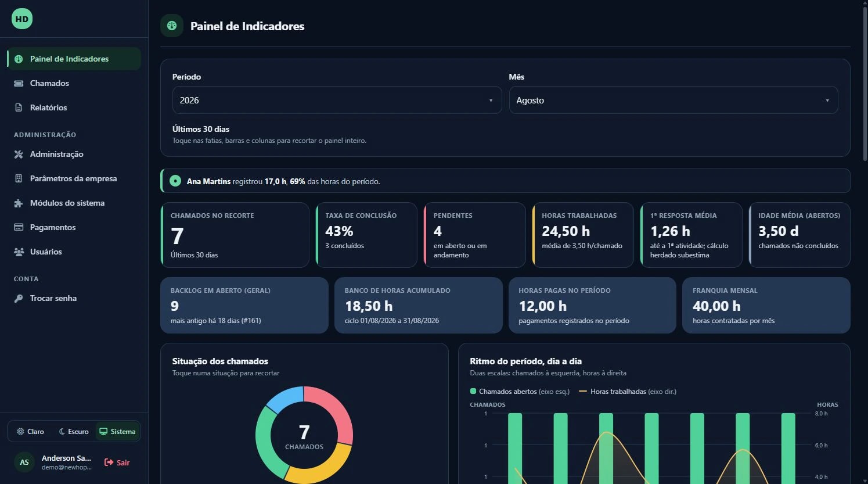Screen dimensions: 868x484
Task: Click the Painel de Indicadores gauge icon in sidebar
Action: (x=19, y=59)
